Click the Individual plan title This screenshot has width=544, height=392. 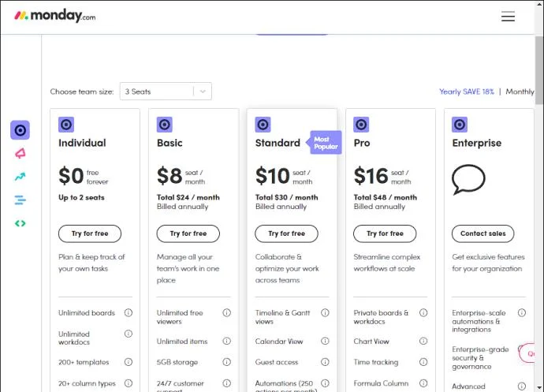click(x=82, y=143)
